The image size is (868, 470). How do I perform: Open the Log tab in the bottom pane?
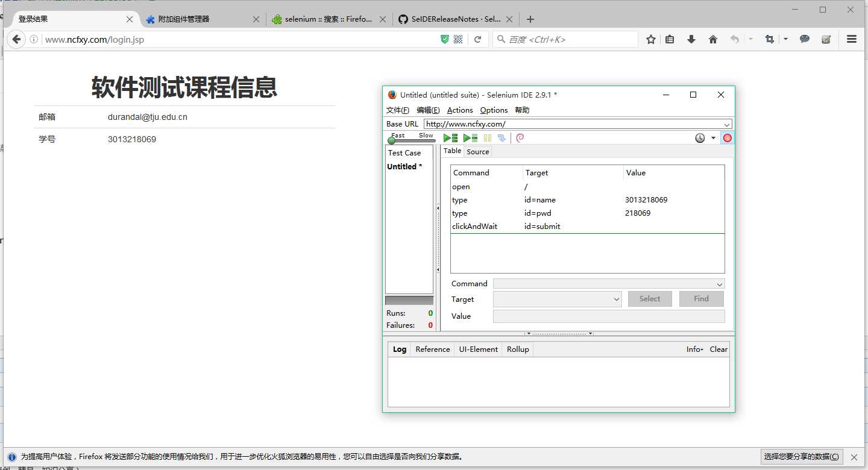tap(400, 349)
